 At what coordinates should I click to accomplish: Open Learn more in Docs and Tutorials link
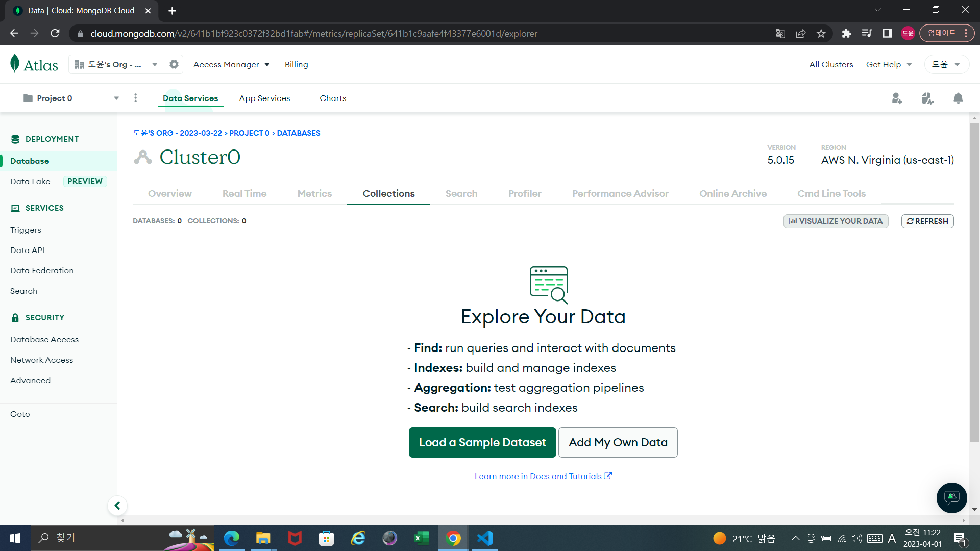(x=543, y=476)
